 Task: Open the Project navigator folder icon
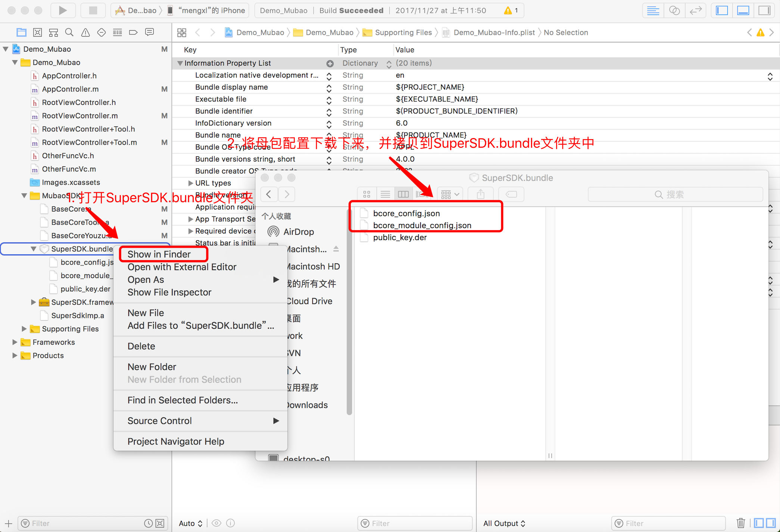(x=22, y=32)
